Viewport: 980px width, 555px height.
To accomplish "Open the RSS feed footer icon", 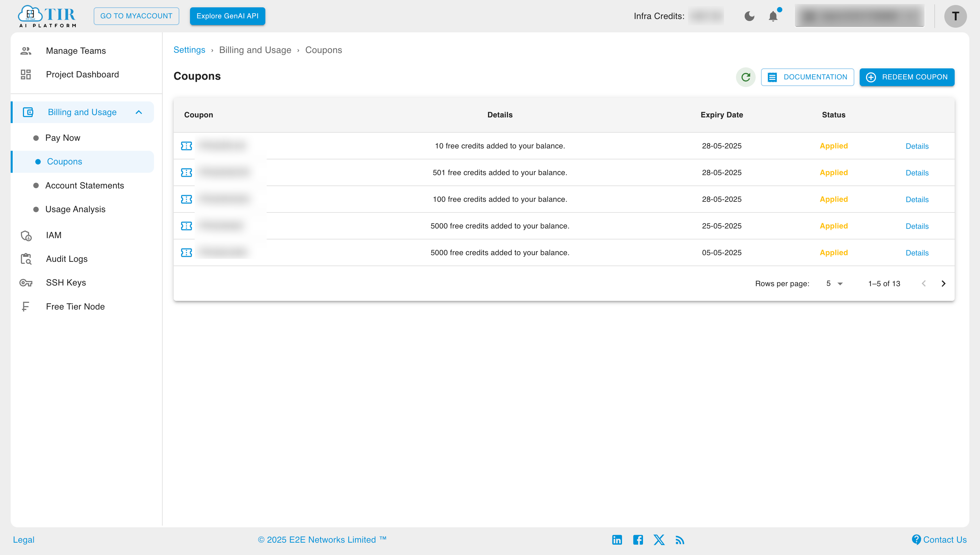I will pyautogui.click(x=680, y=540).
